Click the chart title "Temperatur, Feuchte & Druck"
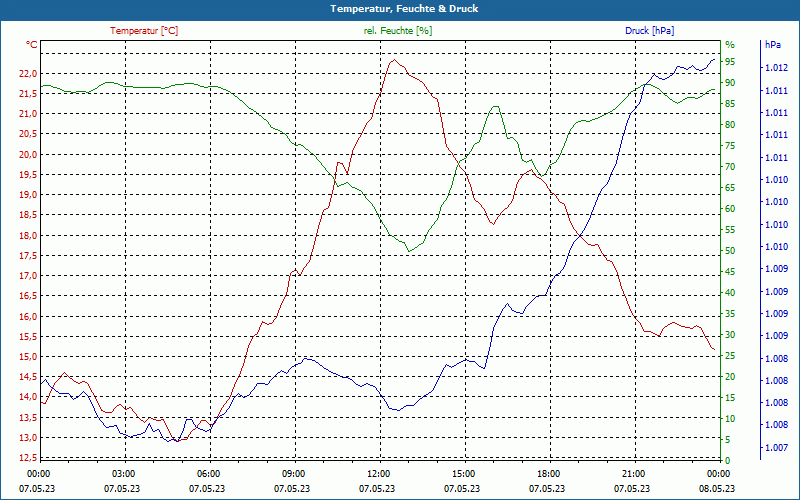 coord(404,9)
